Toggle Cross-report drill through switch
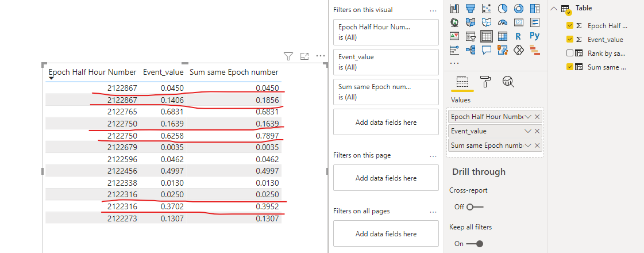This screenshot has width=644, height=253. 475,207
